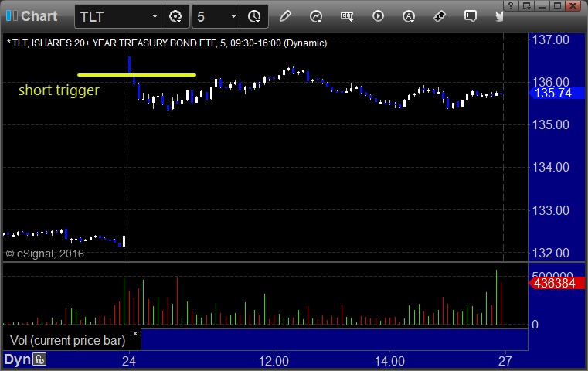Open the symbol settings gear icon

[x=175, y=16]
